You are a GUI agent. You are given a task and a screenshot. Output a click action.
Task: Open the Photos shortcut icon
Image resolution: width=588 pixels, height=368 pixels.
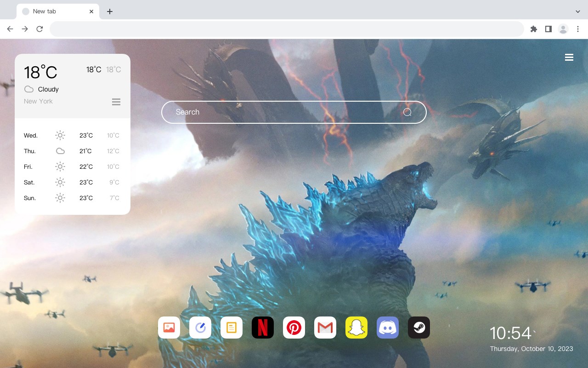pos(169,328)
